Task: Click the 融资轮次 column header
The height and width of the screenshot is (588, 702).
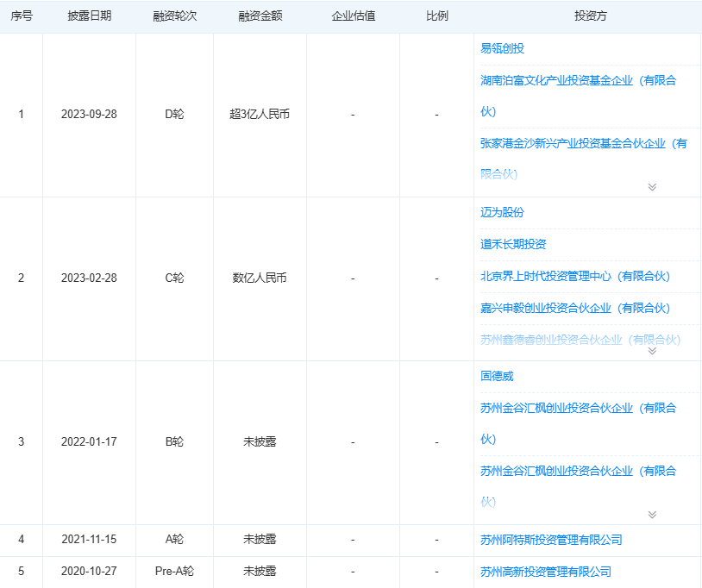Action: click(175, 15)
